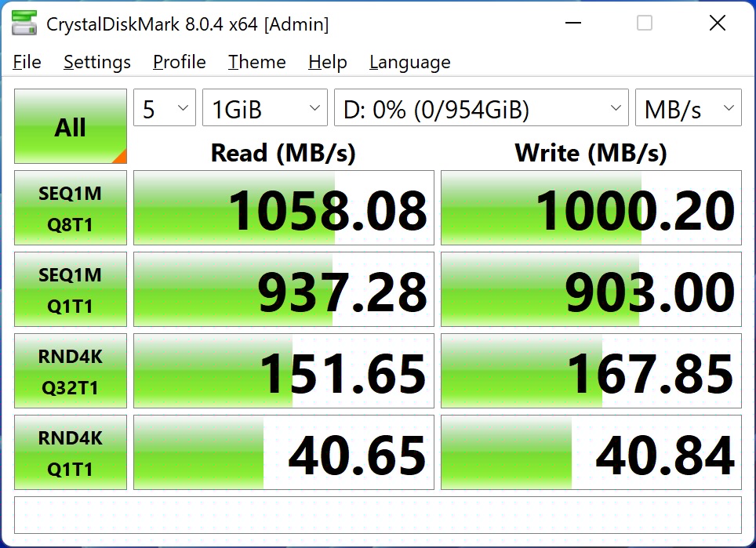Start the SEQ1M Q8T1 test

pyautogui.click(x=71, y=208)
